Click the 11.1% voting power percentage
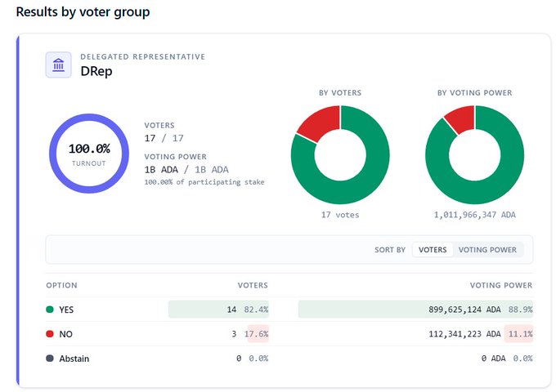Image resolution: width=556 pixels, height=392 pixels. tap(520, 334)
